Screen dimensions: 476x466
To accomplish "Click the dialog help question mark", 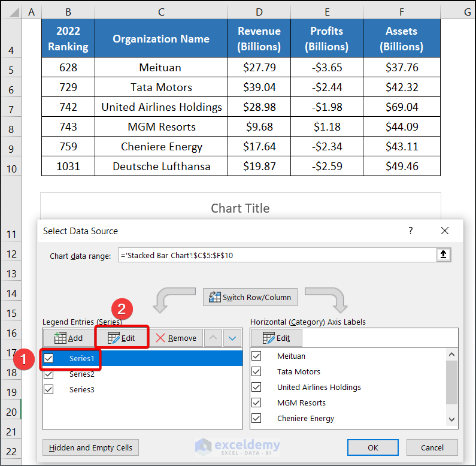I will point(410,231).
